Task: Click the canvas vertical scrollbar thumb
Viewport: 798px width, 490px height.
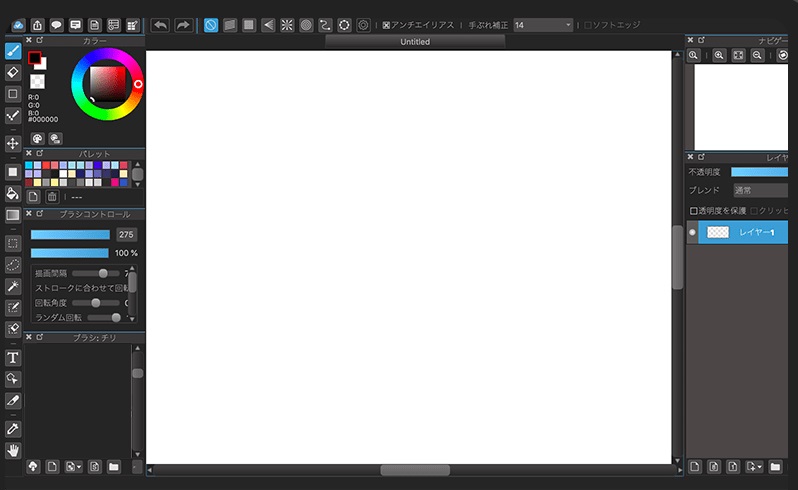Action: point(677,257)
